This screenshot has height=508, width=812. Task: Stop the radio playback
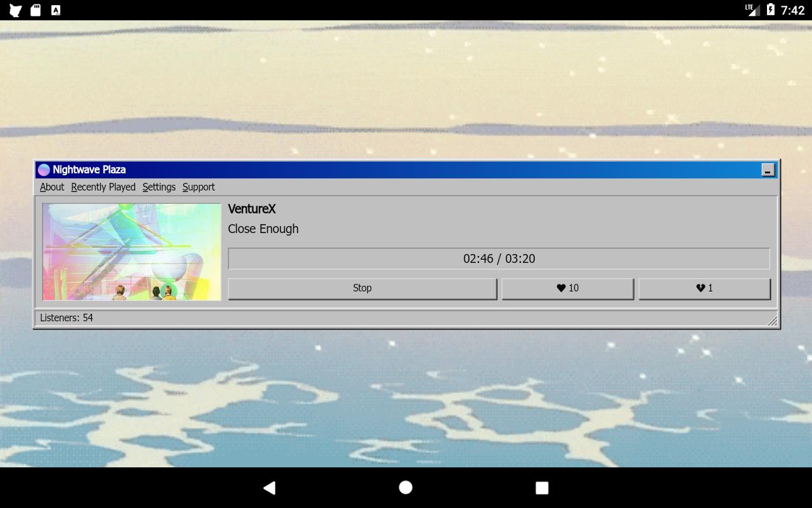pos(362,288)
